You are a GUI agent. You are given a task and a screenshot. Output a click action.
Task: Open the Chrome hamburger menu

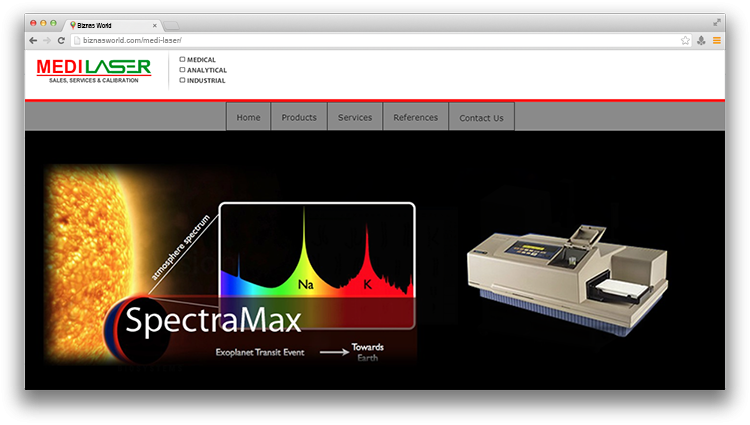tap(716, 40)
